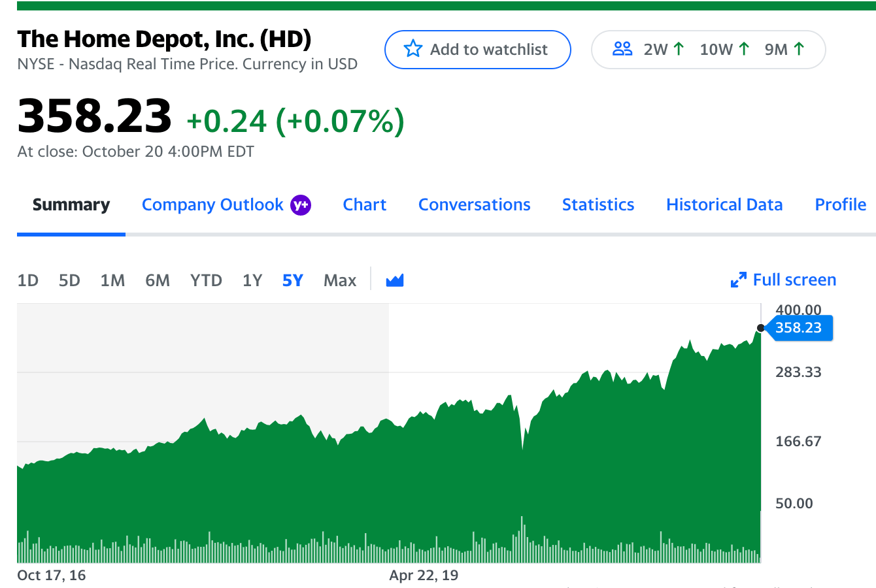The width and height of the screenshot is (876, 588).
Task: Set chart range to 1M
Action: [x=112, y=281]
